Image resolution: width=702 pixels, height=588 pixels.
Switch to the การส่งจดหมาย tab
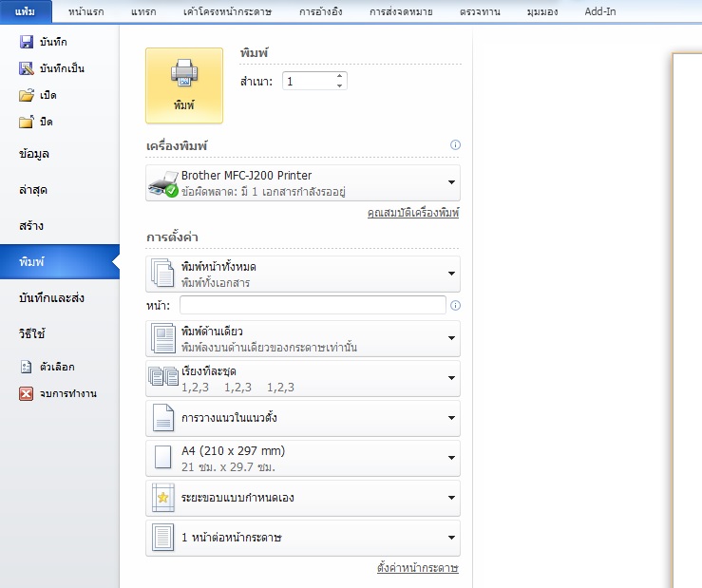click(401, 11)
